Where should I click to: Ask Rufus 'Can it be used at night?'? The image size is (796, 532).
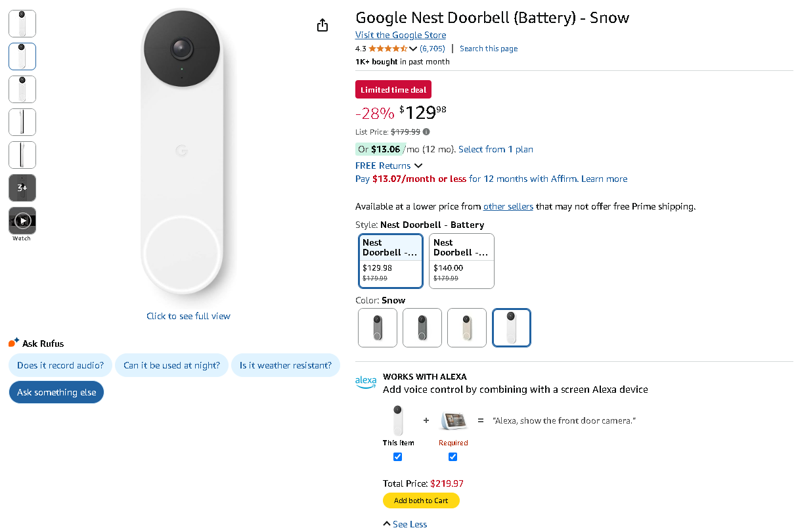coord(171,365)
